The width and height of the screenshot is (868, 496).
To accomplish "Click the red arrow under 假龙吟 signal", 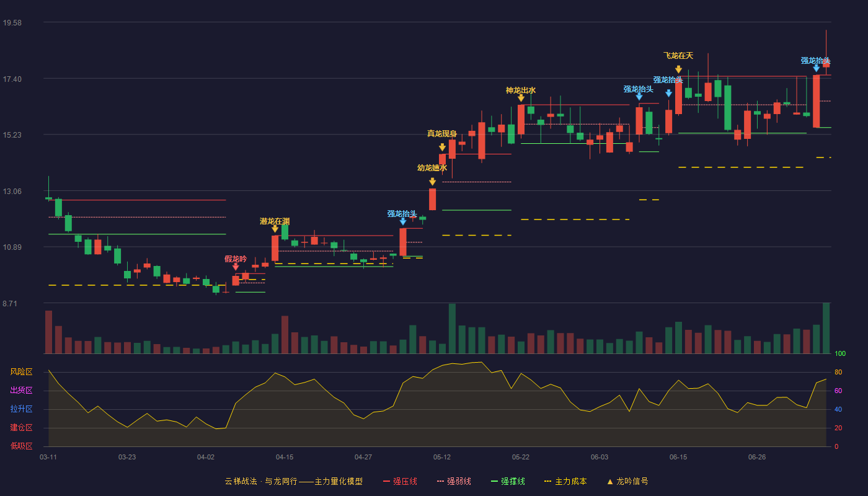I will tap(236, 267).
